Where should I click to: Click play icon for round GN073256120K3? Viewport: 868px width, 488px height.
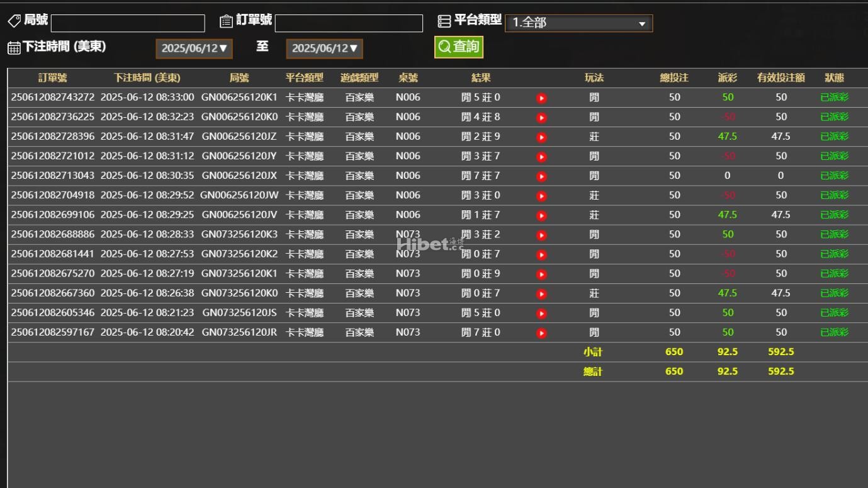[541, 235]
